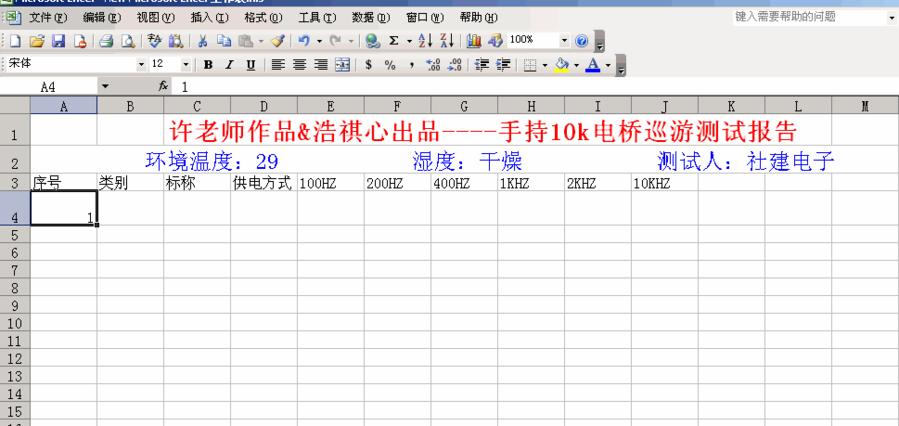Apply the yellow fill color bucket

click(x=562, y=65)
